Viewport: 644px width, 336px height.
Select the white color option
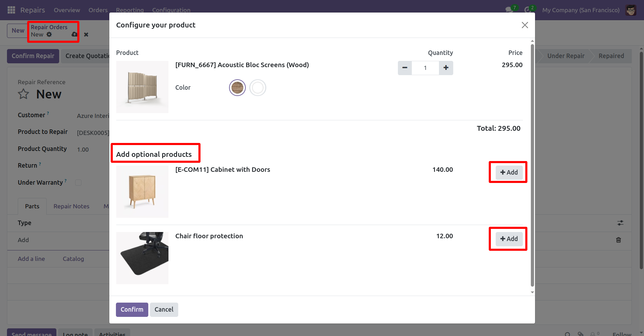tap(258, 88)
